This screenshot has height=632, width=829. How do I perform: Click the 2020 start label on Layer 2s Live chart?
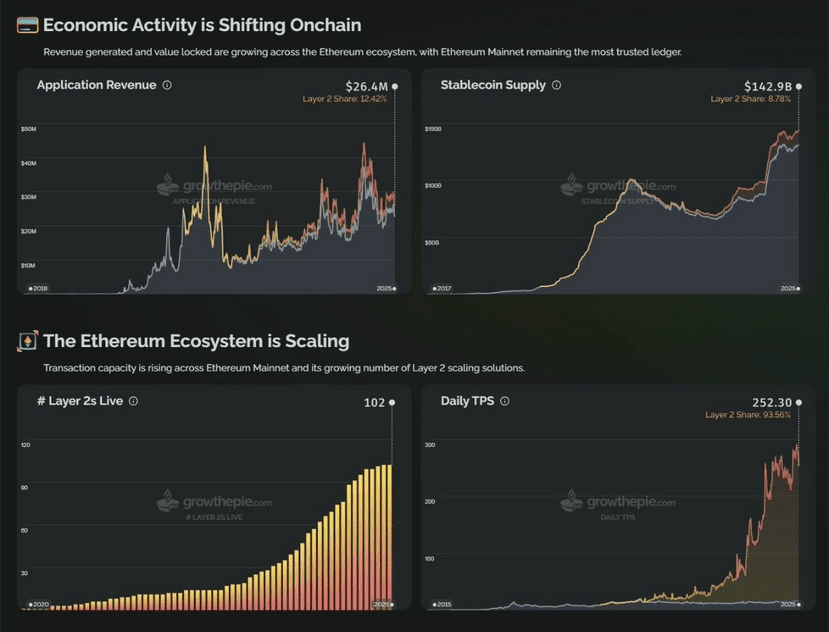39,604
